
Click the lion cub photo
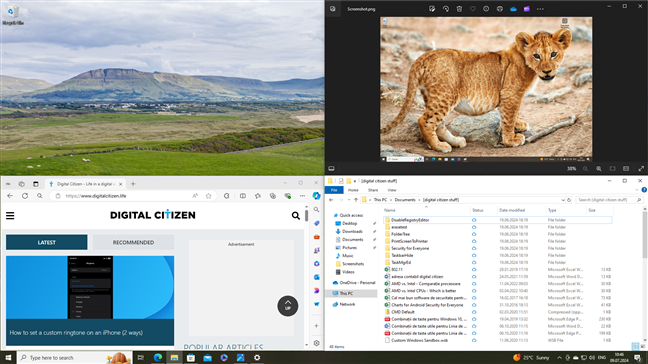pyautogui.click(x=486, y=89)
